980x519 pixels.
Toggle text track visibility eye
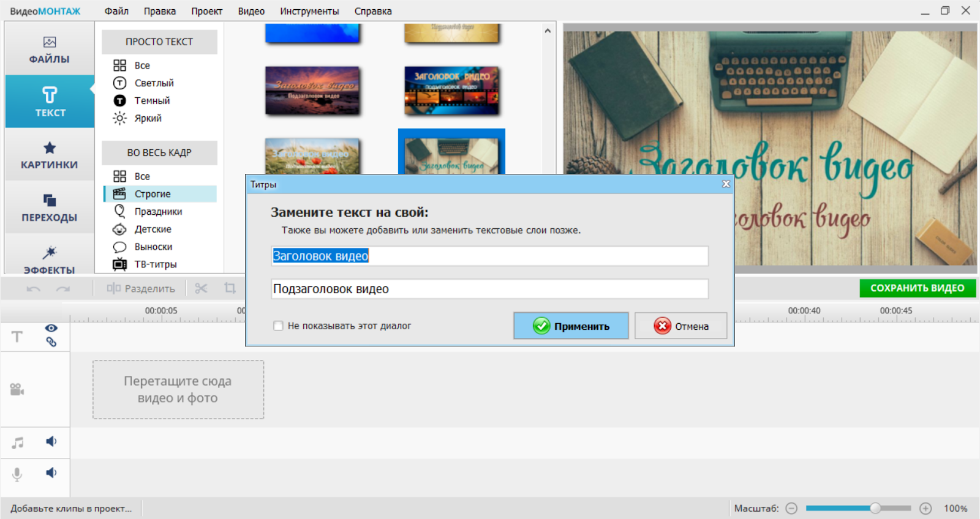(51, 329)
